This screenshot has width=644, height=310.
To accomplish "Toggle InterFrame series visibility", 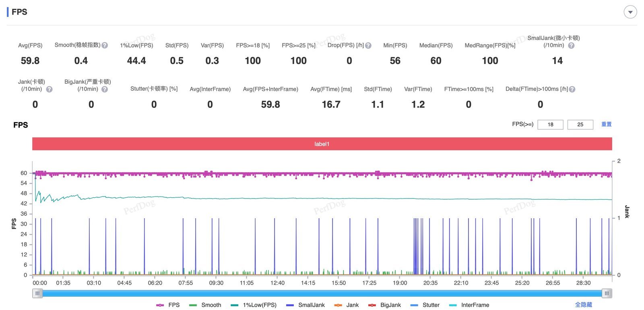I will coord(469,305).
